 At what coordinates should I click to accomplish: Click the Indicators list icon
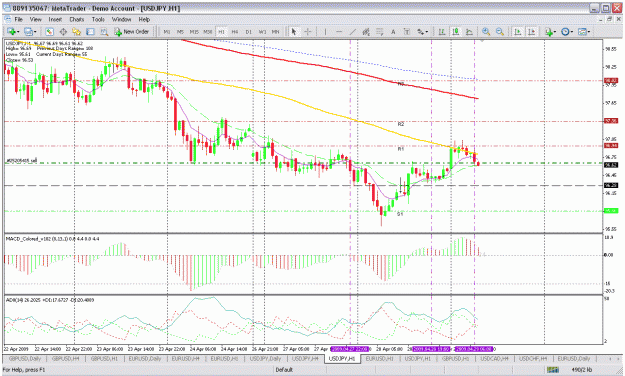point(549,31)
